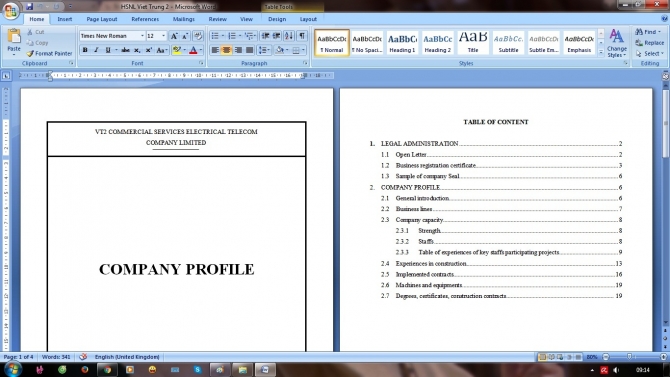The width and height of the screenshot is (670, 377).
Task: Click the strikethrough text icon
Action: point(125,50)
